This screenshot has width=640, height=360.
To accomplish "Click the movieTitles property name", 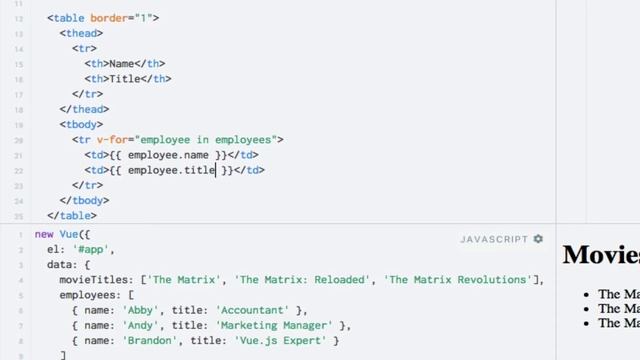I will coord(93,280).
